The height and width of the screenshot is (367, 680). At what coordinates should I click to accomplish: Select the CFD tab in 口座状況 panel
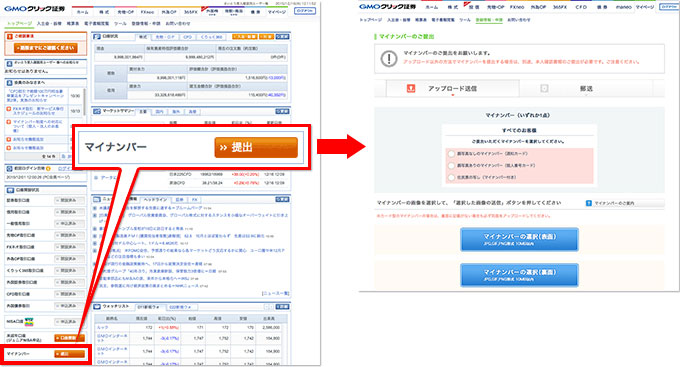(x=187, y=37)
